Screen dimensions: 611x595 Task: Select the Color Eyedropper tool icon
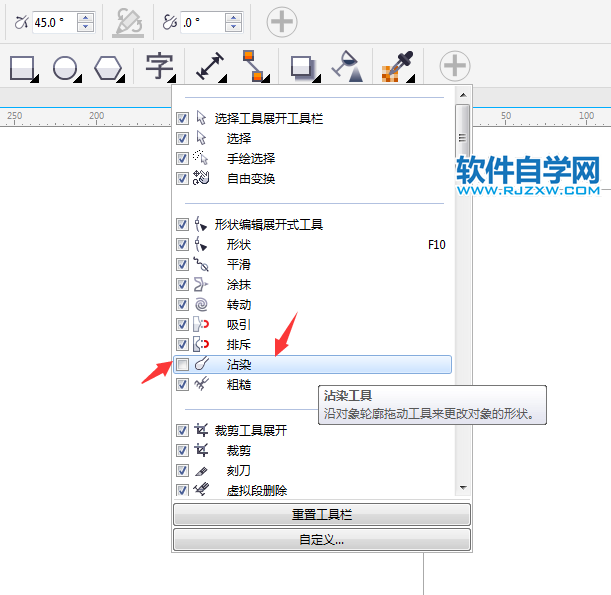397,66
